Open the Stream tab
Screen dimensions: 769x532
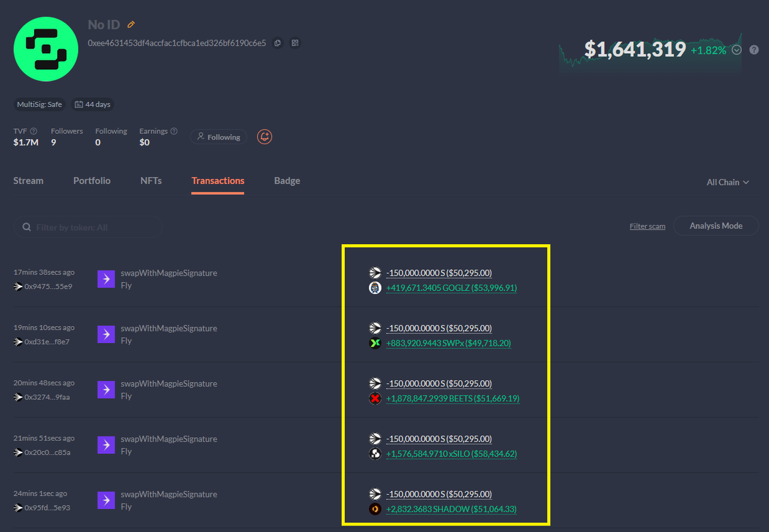pos(28,181)
